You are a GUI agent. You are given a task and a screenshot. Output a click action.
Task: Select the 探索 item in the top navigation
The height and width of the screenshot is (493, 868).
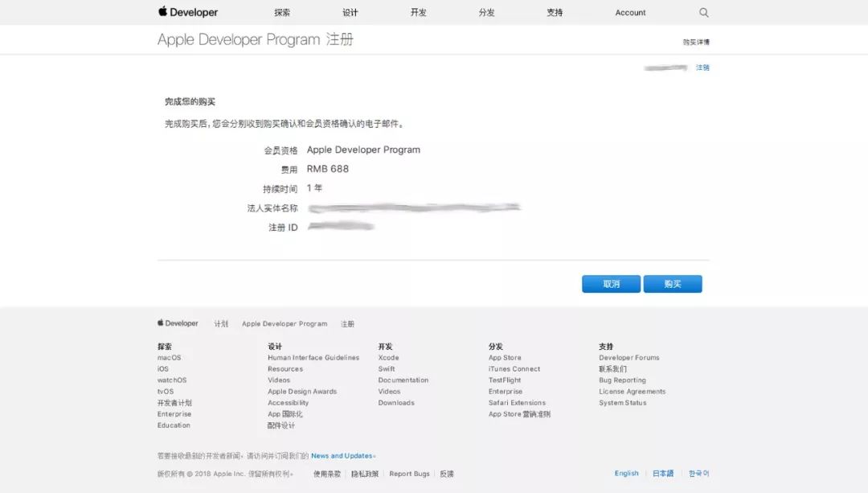point(283,12)
